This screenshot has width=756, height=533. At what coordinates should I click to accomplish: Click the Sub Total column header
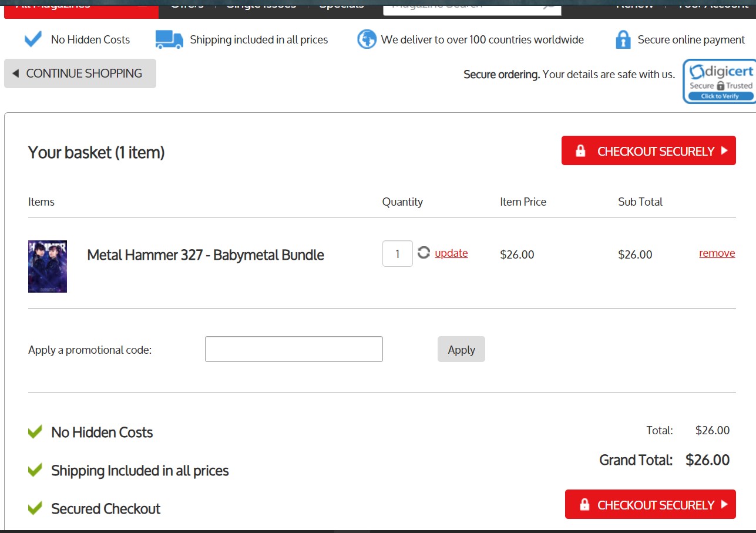640,202
